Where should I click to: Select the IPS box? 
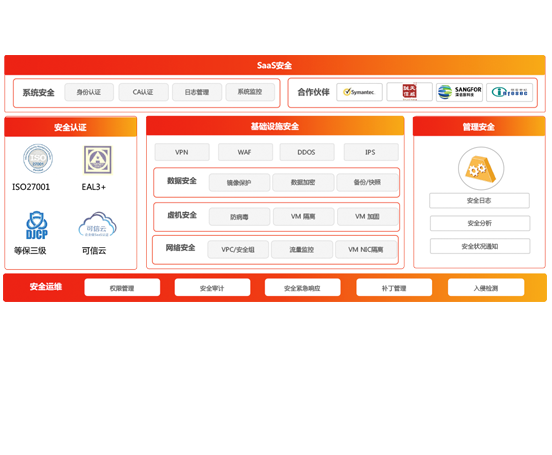coord(371,152)
